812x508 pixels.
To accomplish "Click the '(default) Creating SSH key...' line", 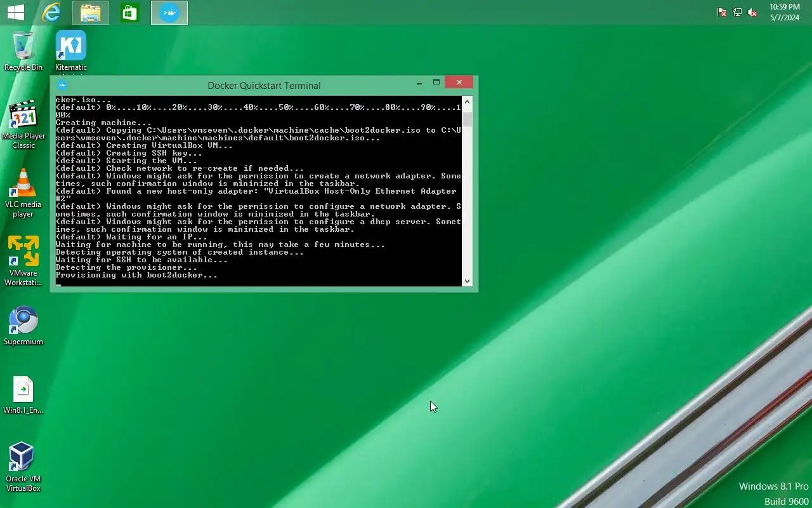I will (129, 153).
